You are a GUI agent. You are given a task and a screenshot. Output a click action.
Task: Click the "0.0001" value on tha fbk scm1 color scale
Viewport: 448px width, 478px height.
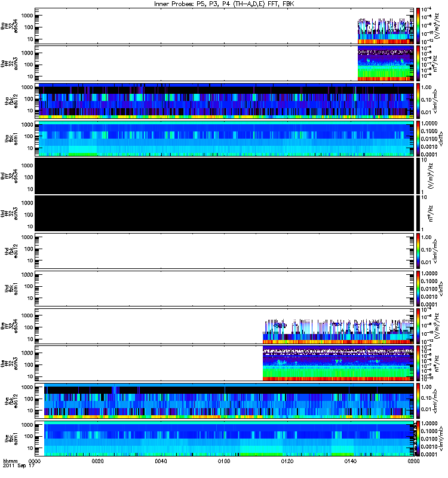tap(429, 155)
